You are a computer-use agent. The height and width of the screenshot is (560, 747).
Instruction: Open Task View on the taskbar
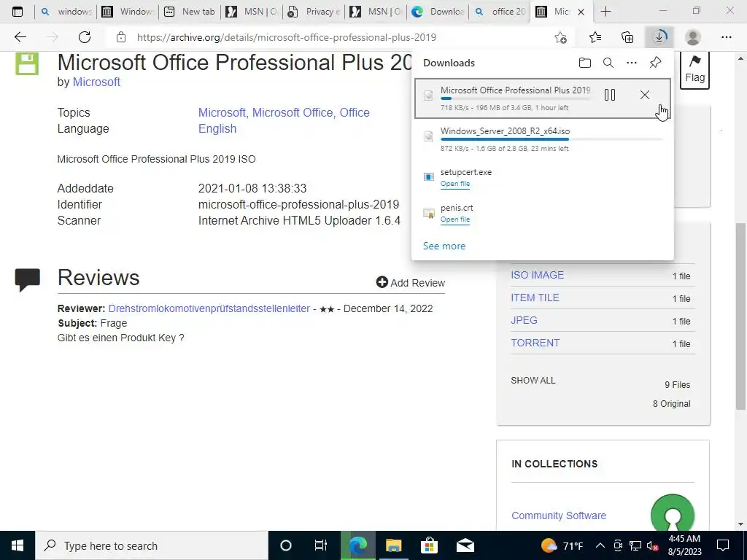321,545
